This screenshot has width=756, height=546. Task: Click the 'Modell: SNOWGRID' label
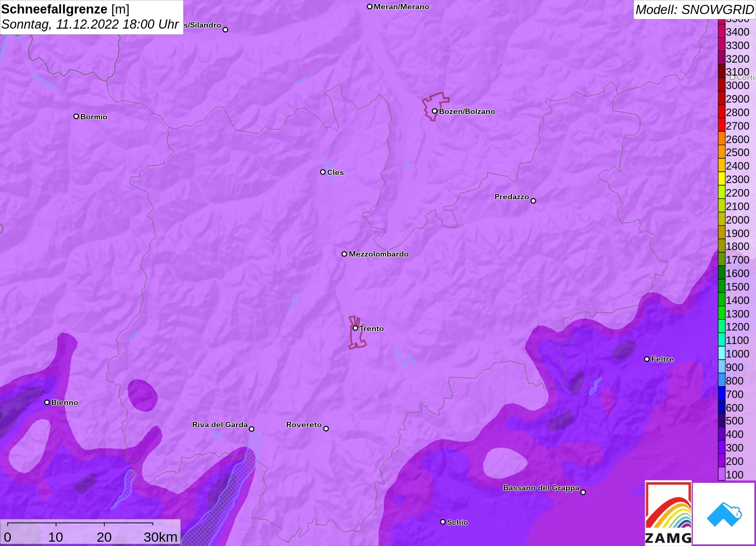tap(694, 10)
